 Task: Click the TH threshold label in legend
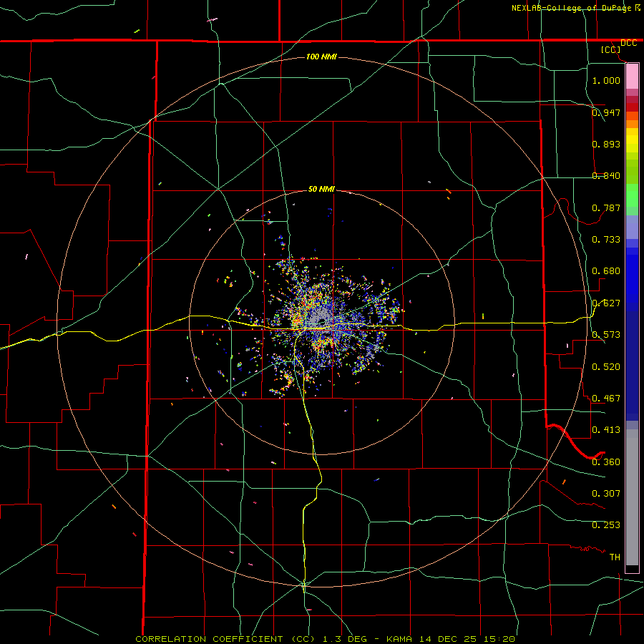[x=615, y=557]
